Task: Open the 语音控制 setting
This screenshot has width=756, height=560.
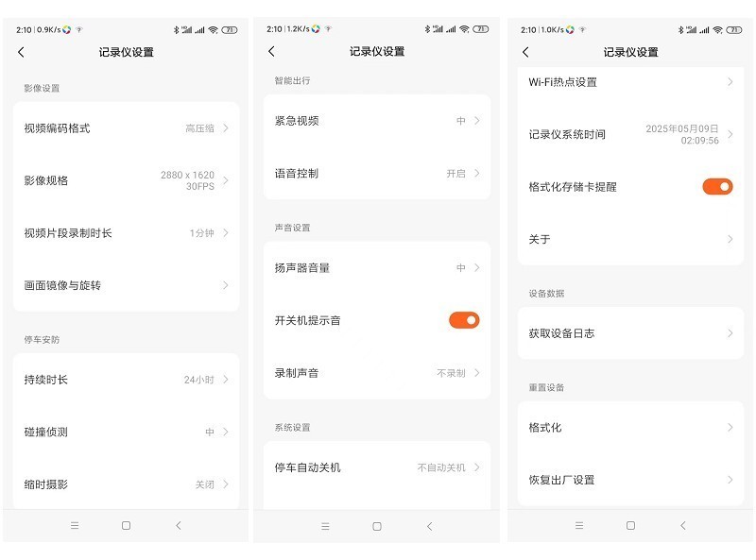Action: pyautogui.click(x=378, y=174)
